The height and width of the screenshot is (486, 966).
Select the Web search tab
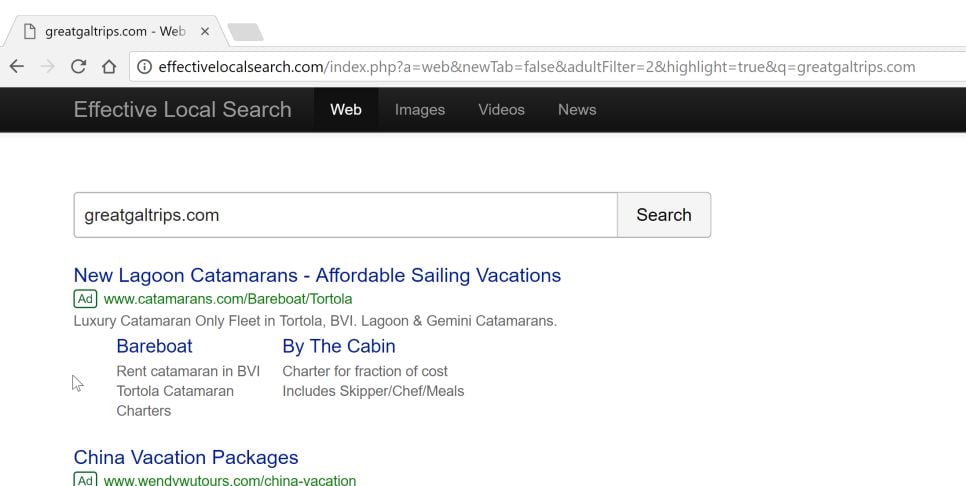[x=346, y=110]
